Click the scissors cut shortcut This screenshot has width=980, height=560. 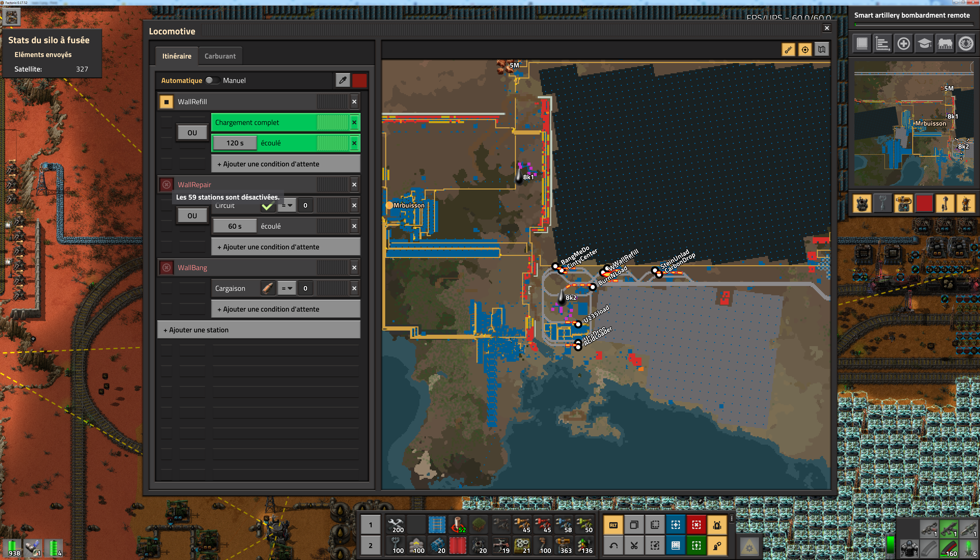(x=634, y=546)
